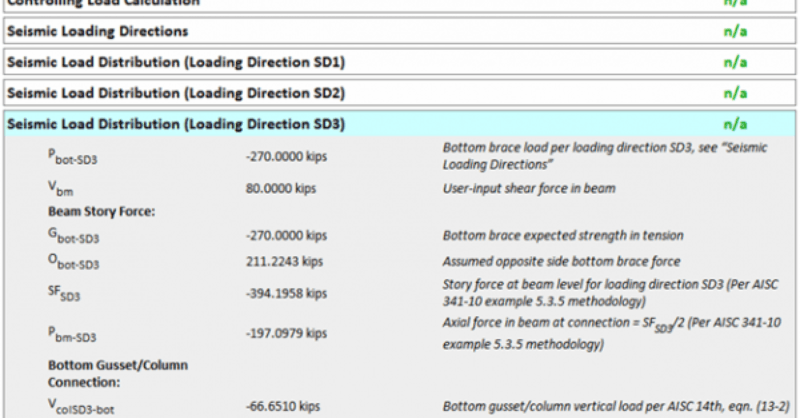Click the Bottom Gusset/Column Connection subheading
This screenshot has width=800, height=418.
118,373
